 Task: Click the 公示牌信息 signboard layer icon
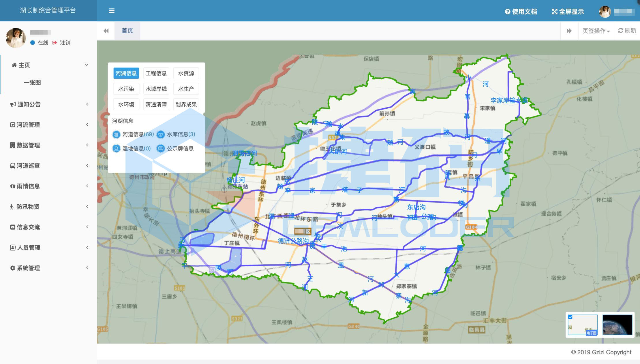tap(161, 148)
